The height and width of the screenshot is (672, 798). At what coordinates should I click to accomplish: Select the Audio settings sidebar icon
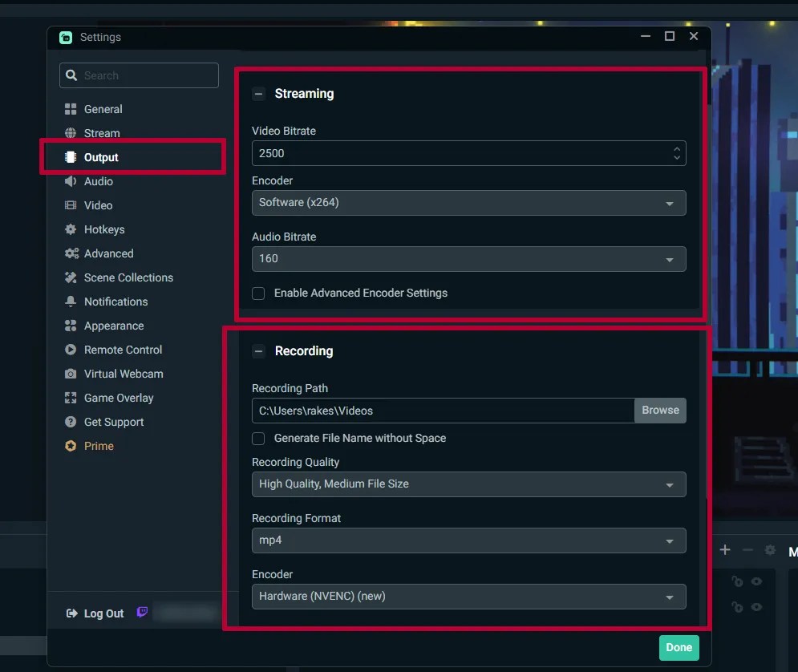pyautogui.click(x=70, y=181)
